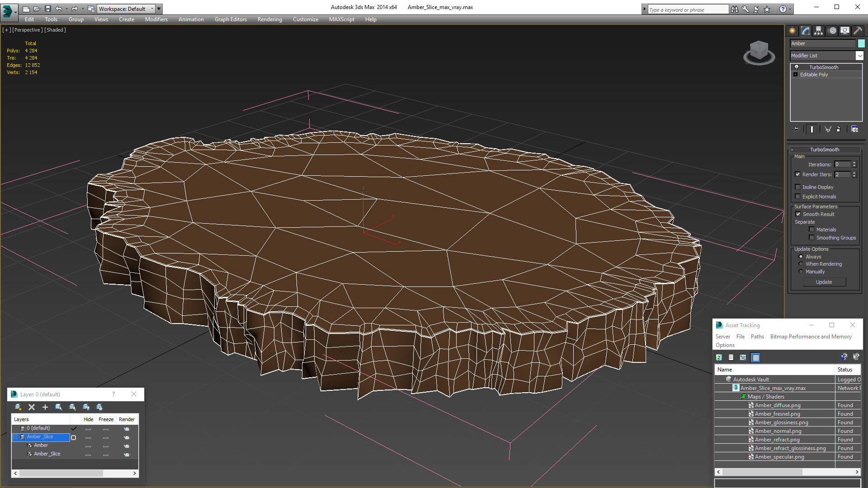
Task: Refresh the Asset Tracking list
Action: point(719,357)
